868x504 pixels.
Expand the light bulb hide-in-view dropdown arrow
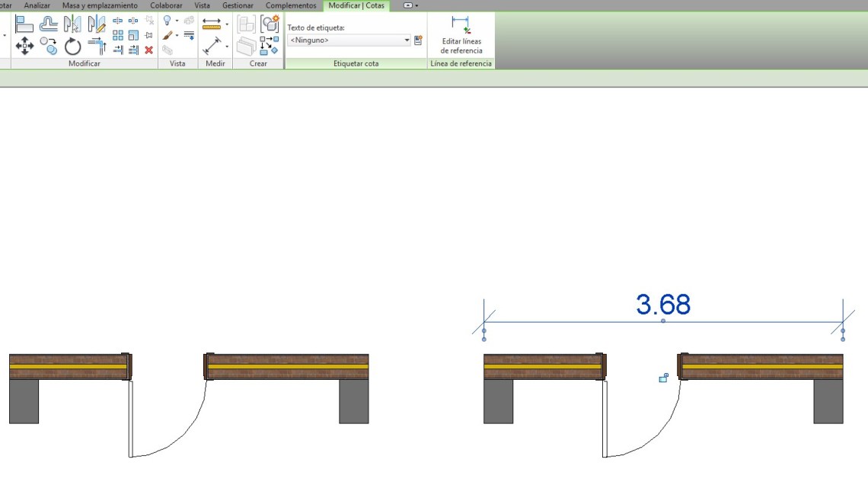pos(177,21)
